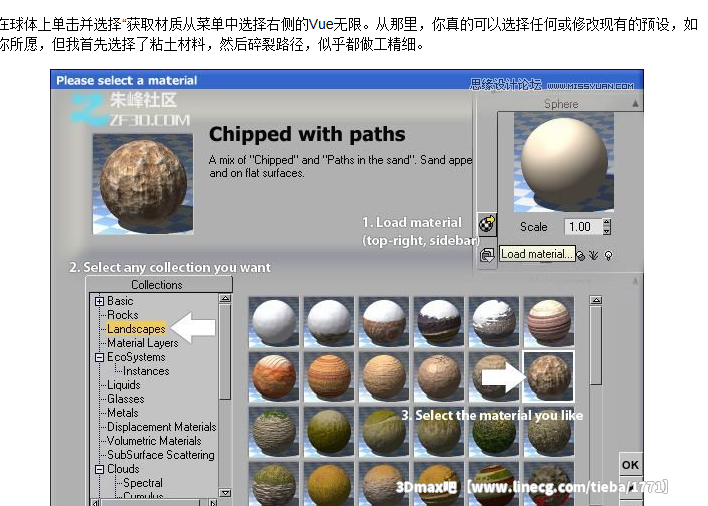Click the Collections list scroll-up arrow
This screenshot has height=506, width=708.
(x=225, y=298)
